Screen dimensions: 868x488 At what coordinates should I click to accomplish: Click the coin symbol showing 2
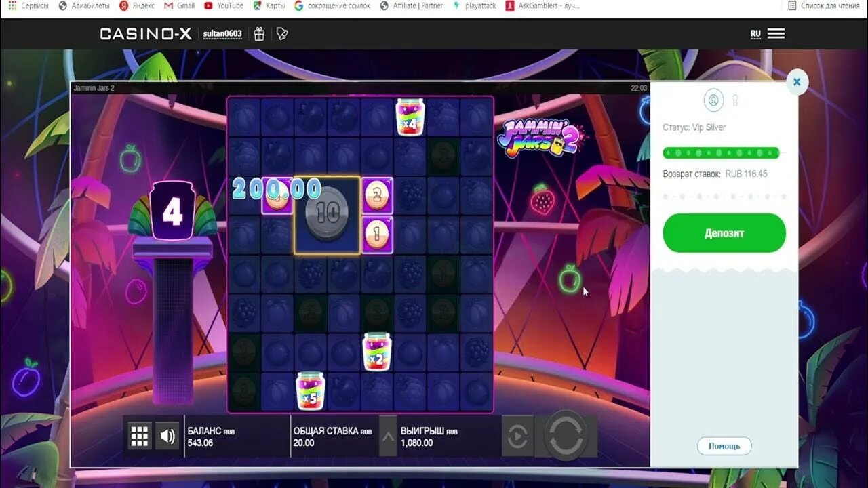pyautogui.click(x=377, y=196)
